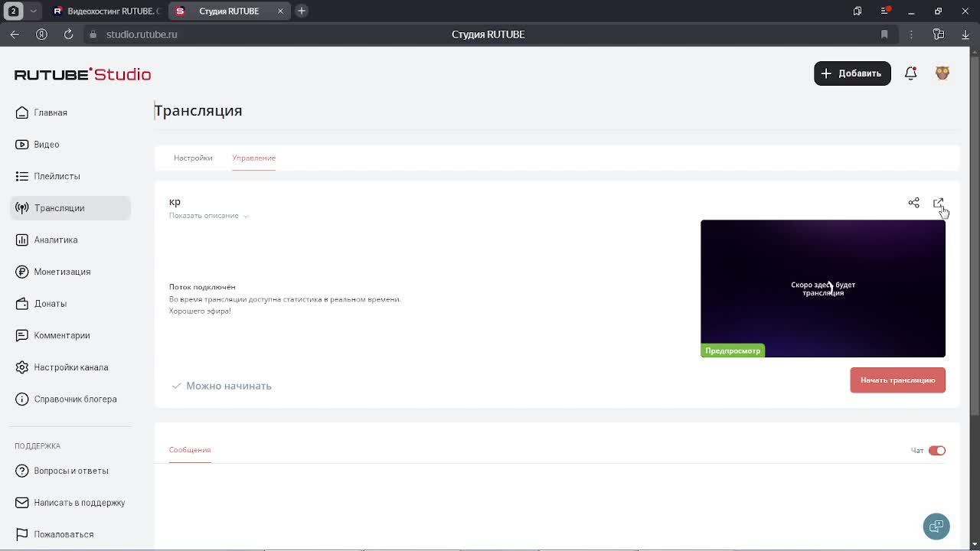The height and width of the screenshot is (551, 980).
Task: Click the Трансляция page heading
Action: coord(198,111)
